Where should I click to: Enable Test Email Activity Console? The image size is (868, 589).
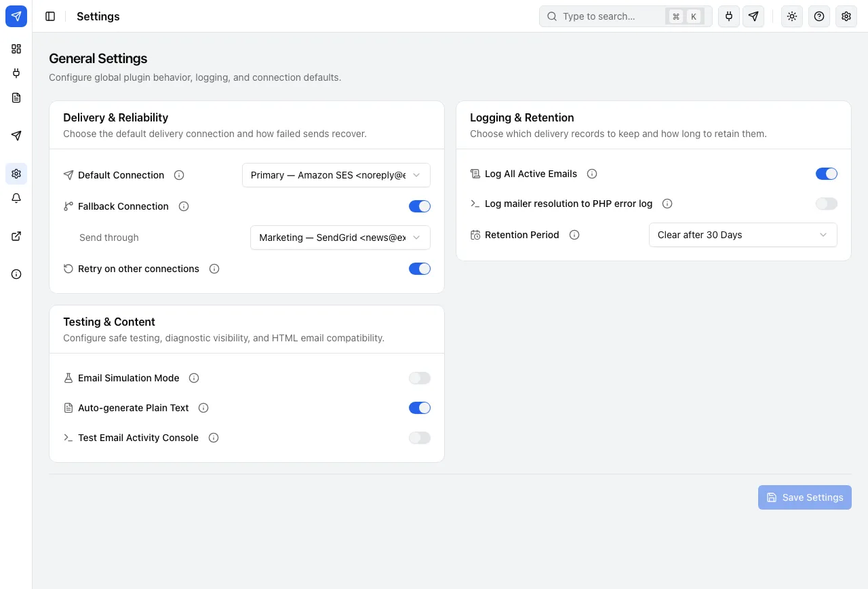[x=420, y=438]
